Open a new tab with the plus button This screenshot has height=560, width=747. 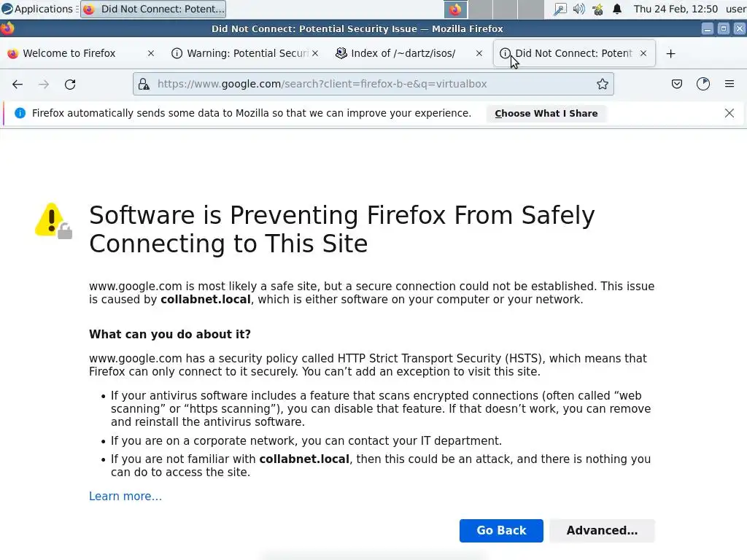670,53
